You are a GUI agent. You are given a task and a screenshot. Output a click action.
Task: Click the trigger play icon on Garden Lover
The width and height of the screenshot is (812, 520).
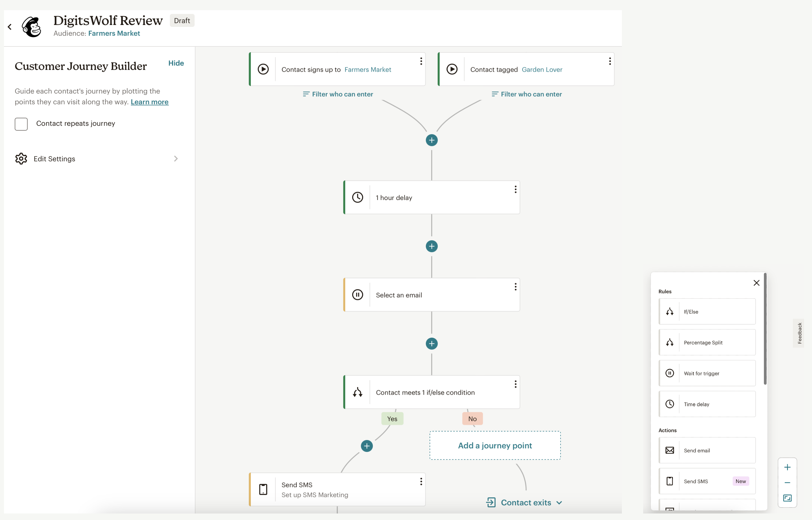click(x=452, y=69)
